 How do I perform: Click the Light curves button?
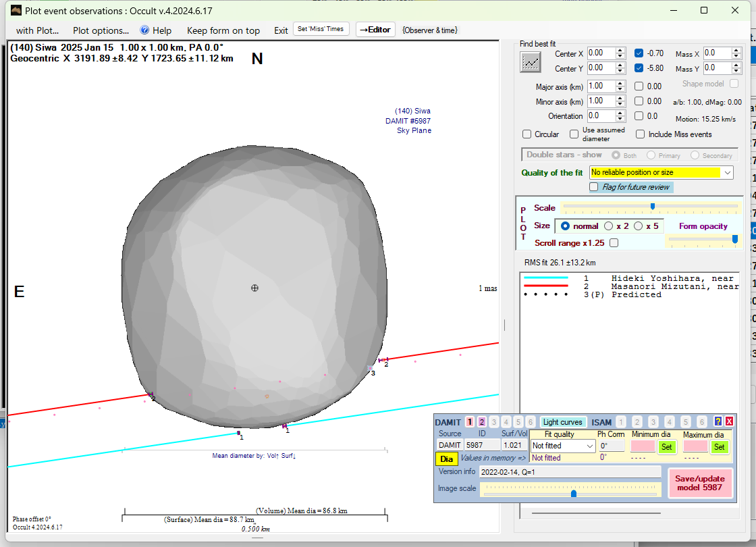coord(563,422)
